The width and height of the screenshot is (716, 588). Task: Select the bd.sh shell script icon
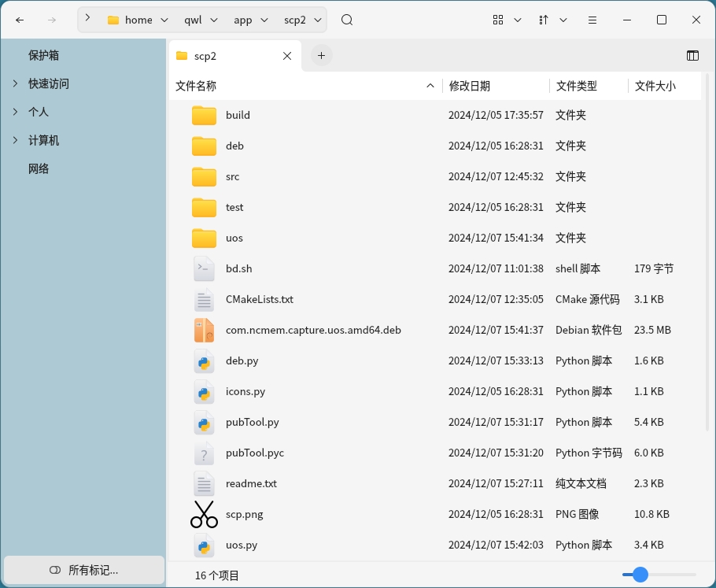click(x=204, y=268)
